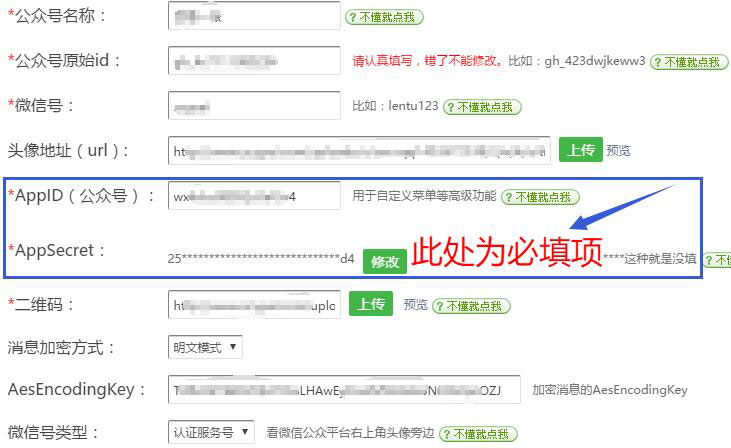Focus the 公众号原始id input field

coord(254,61)
